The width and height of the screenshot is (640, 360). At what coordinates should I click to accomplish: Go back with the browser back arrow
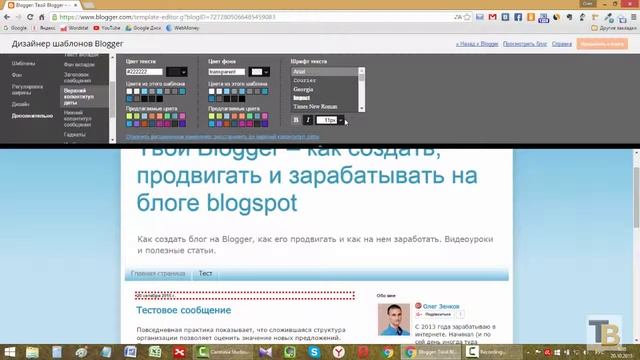click(7, 17)
